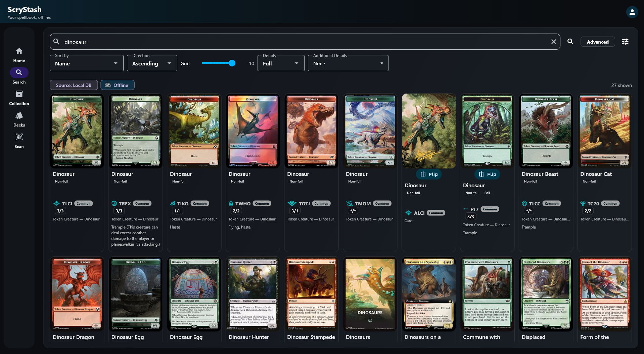Click the TC20 set symbol
Viewport: 644px width, 354px height.
[583, 203]
